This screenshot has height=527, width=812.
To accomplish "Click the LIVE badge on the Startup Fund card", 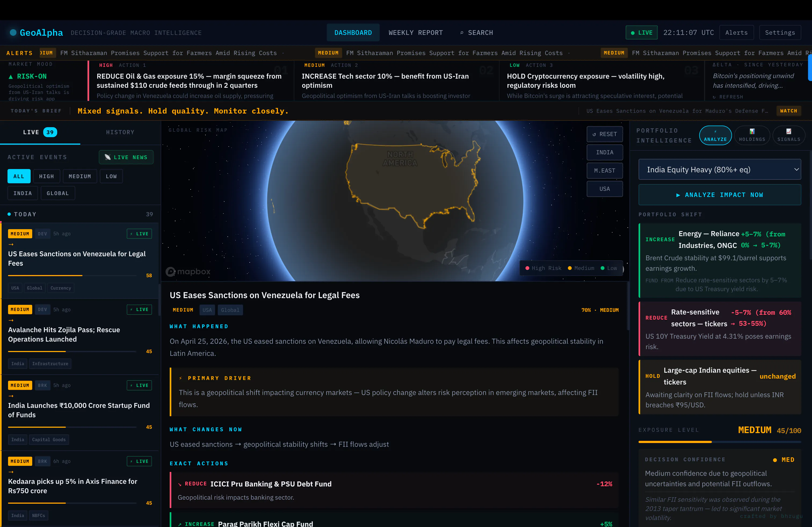I will (139, 386).
